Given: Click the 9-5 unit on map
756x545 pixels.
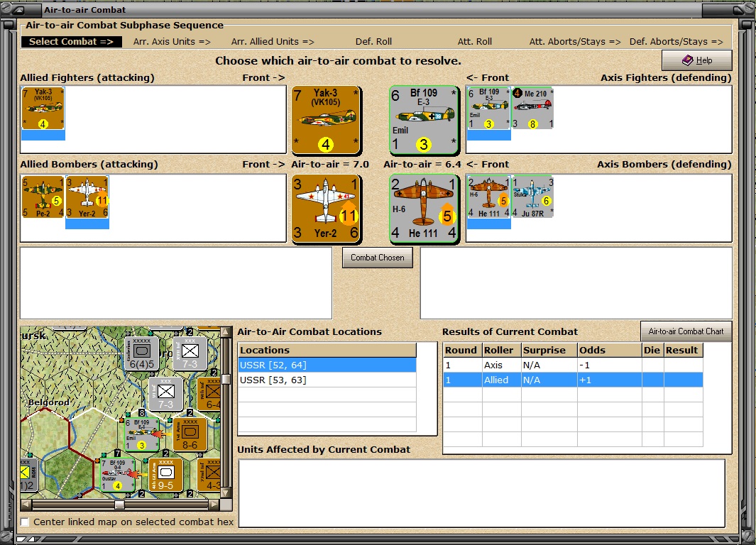Looking at the screenshot, I should (x=166, y=475).
